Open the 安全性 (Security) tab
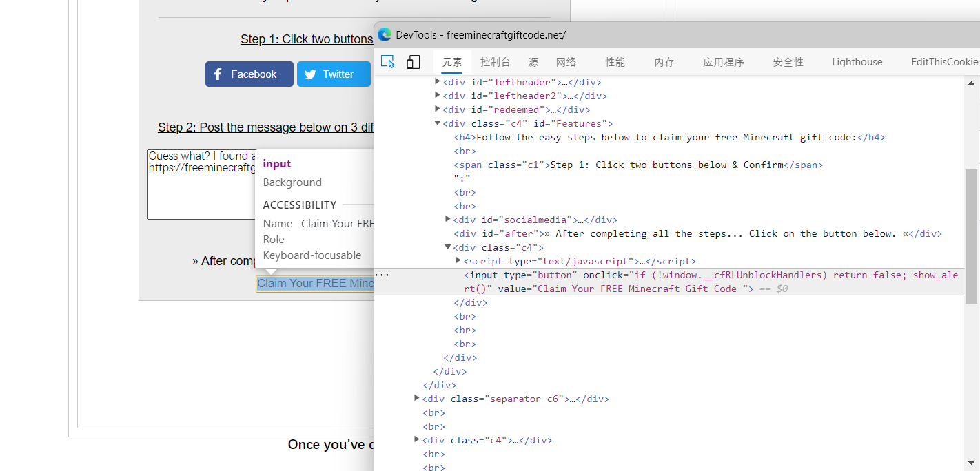 tap(788, 62)
